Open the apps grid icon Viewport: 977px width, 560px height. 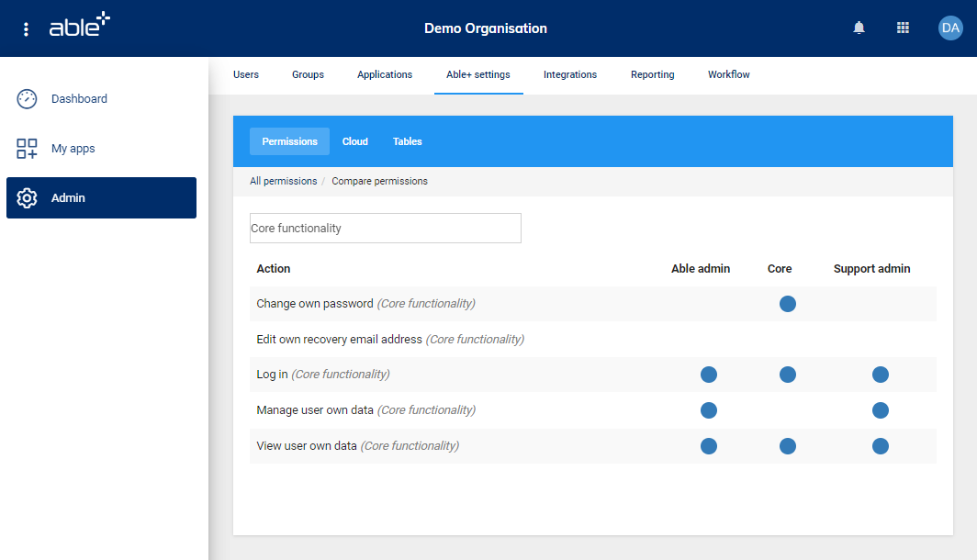coord(903,28)
